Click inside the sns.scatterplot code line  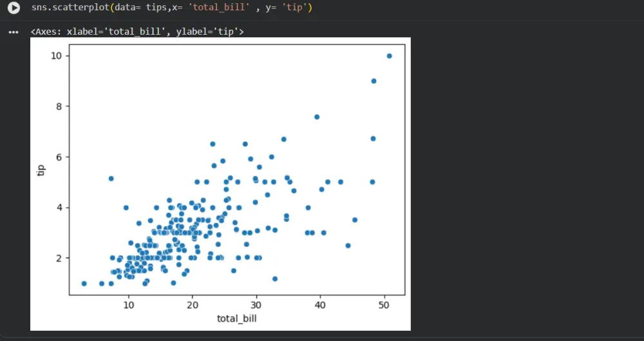(172, 8)
